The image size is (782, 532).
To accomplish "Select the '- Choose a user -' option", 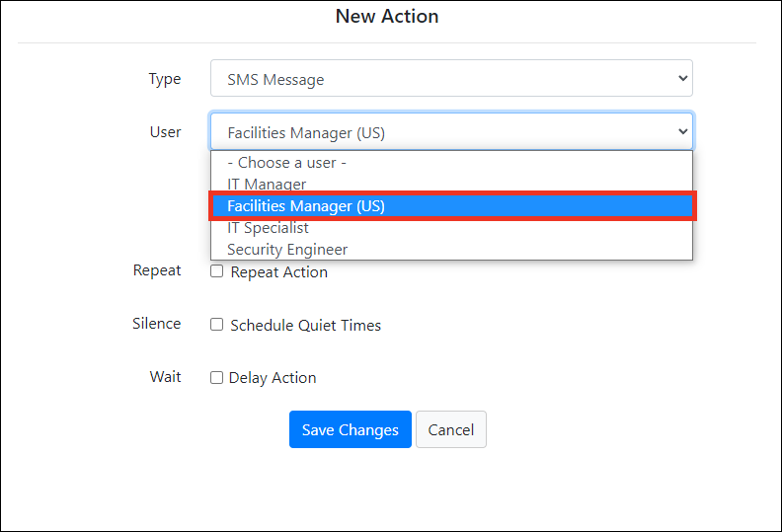I will pyautogui.click(x=286, y=163).
